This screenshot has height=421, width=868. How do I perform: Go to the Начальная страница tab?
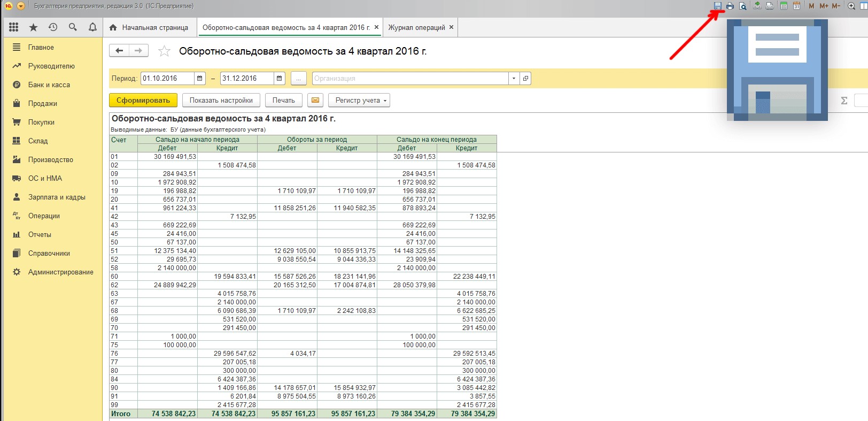click(154, 27)
